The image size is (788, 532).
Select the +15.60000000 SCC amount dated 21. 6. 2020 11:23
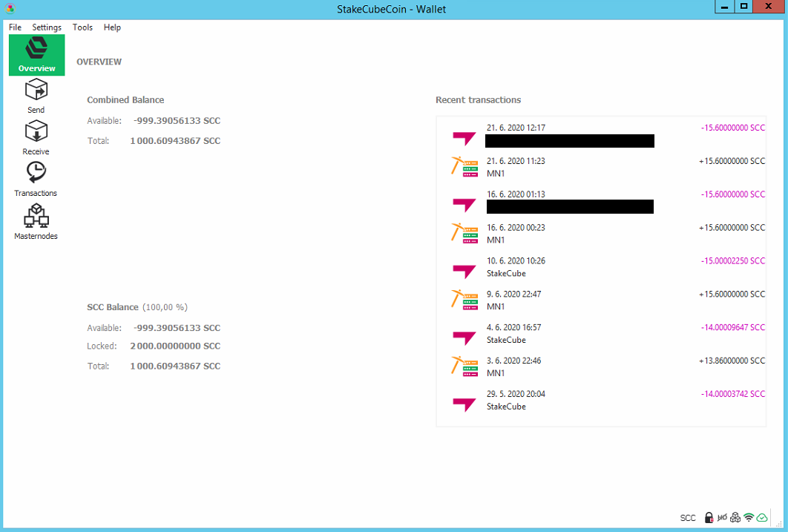[732, 161]
